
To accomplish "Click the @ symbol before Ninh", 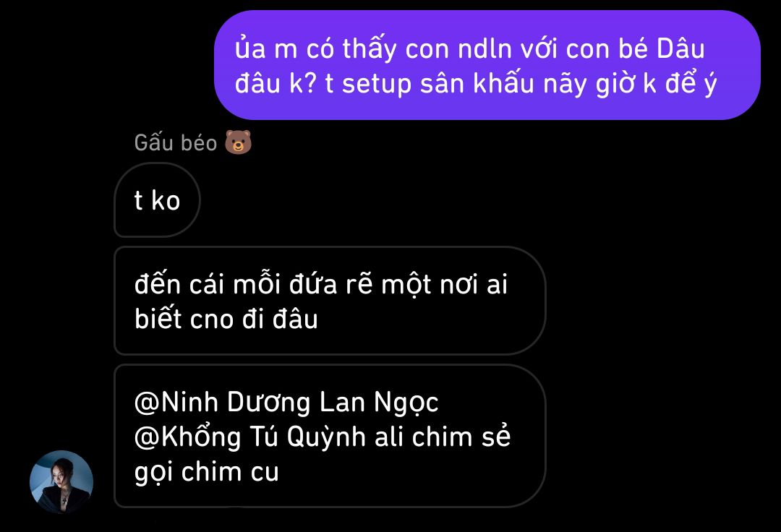I will pos(147,403).
